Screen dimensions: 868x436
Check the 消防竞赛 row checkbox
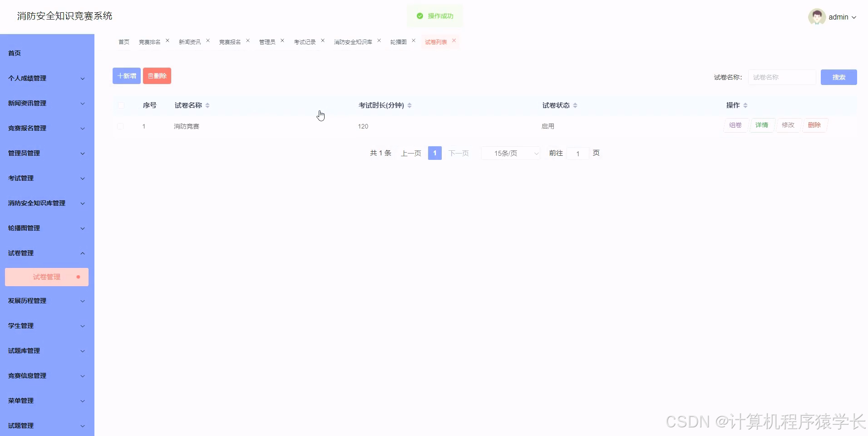[120, 126]
